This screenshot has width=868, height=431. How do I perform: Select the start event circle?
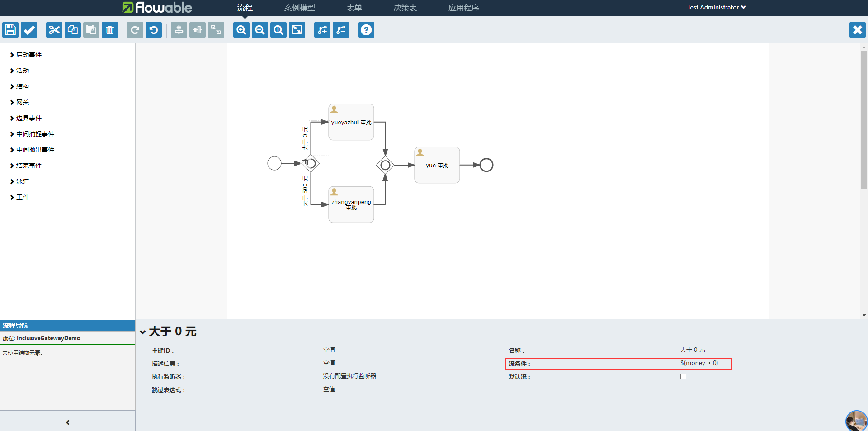[274, 163]
